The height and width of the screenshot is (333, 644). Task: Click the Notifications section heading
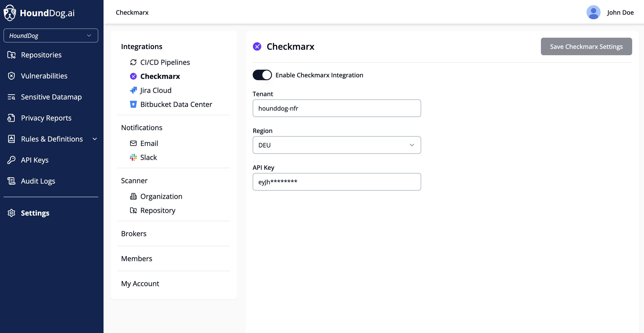pyautogui.click(x=141, y=128)
